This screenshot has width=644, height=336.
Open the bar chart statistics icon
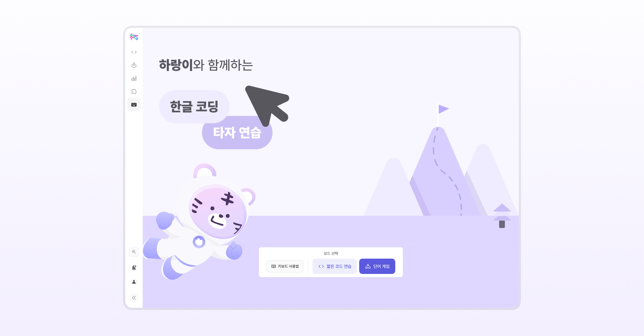[x=134, y=78]
